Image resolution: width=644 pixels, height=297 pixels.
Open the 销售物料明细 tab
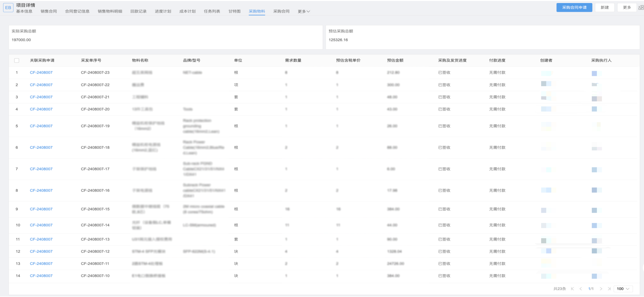point(110,11)
